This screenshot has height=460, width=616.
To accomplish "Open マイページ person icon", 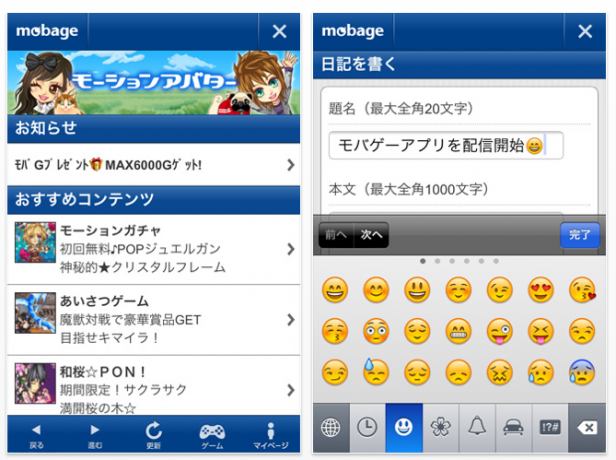I will pos(271,431).
